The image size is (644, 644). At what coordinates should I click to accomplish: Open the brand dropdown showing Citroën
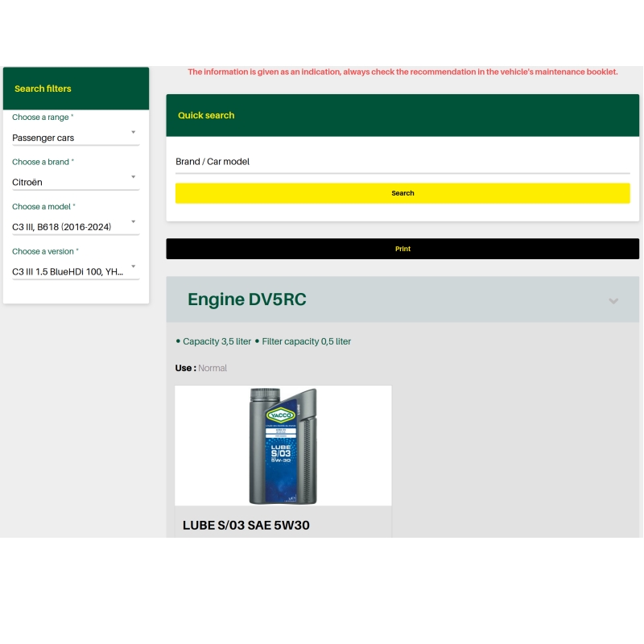click(x=76, y=182)
